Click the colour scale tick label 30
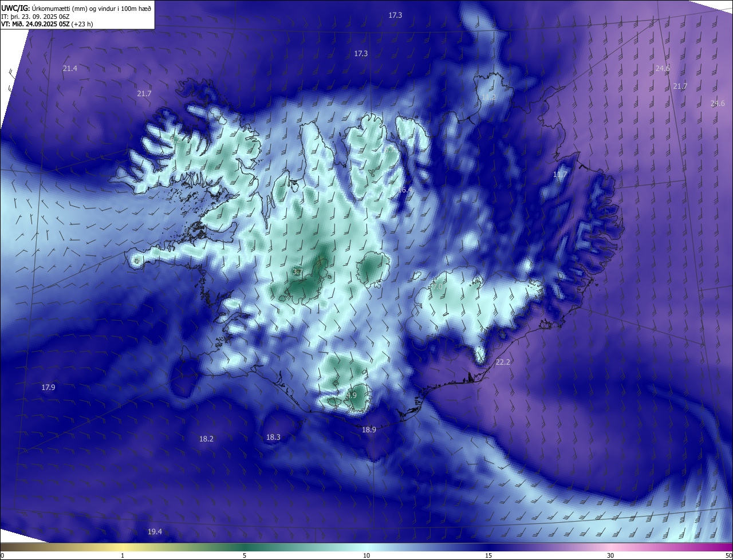Viewport: 733px width, 560px height. coord(610,555)
